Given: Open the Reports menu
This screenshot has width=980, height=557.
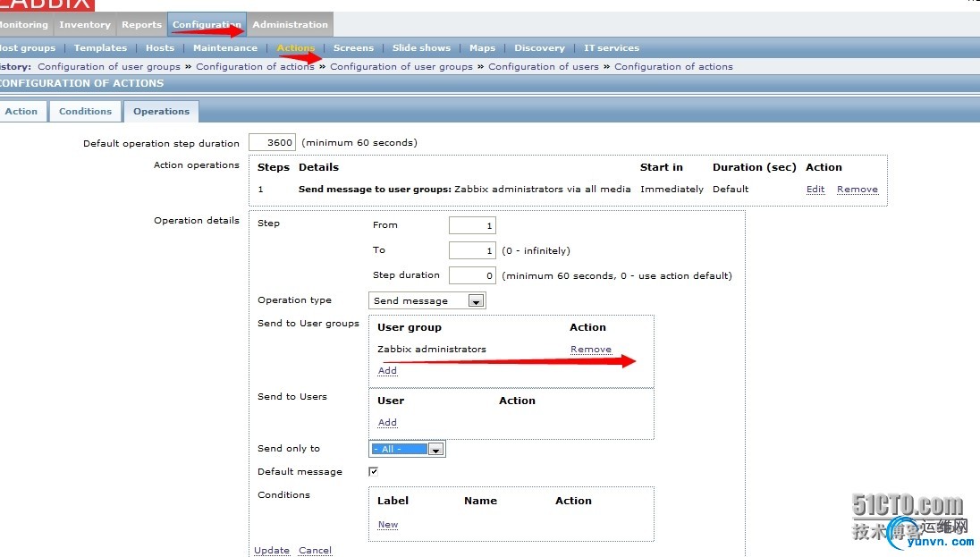Looking at the screenshot, I should point(141,24).
